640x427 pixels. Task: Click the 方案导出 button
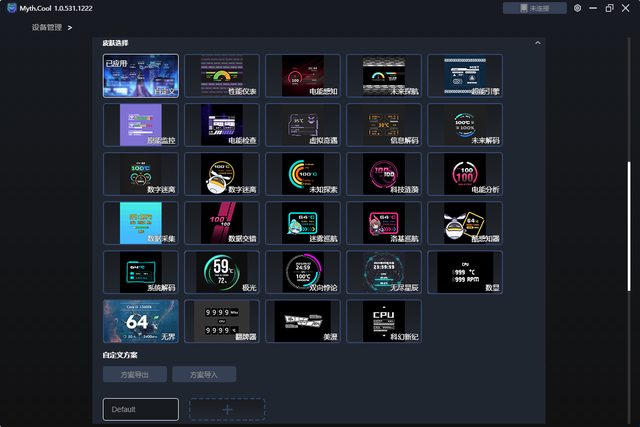point(134,375)
